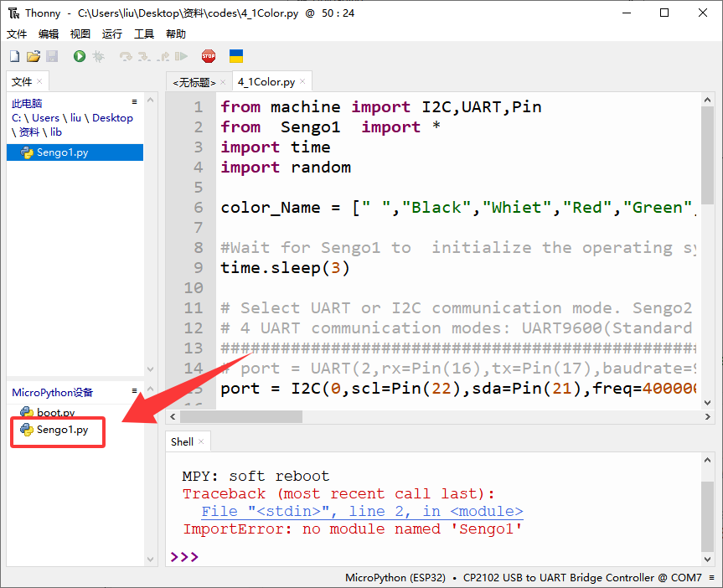Select boot.py on MicroPython device
The image size is (723, 588).
pyautogui.click(x=56, y=412)
